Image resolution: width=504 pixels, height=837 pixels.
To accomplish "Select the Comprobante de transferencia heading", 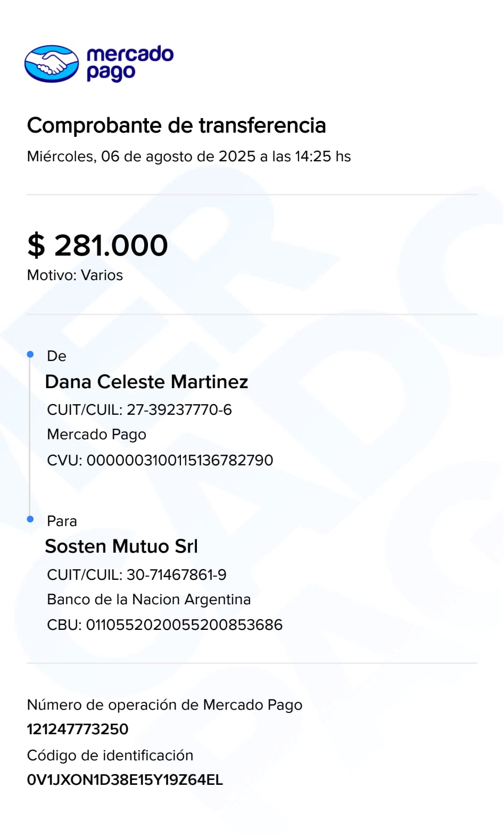I will point(176,126).
